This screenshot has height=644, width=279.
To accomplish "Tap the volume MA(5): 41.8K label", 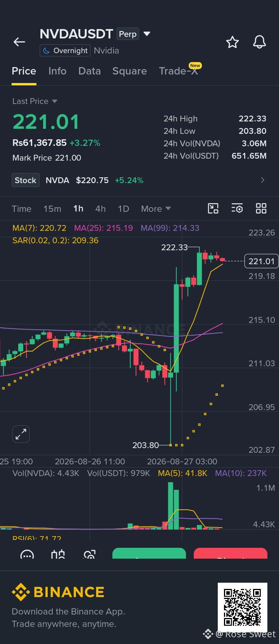I will [183, 473].
